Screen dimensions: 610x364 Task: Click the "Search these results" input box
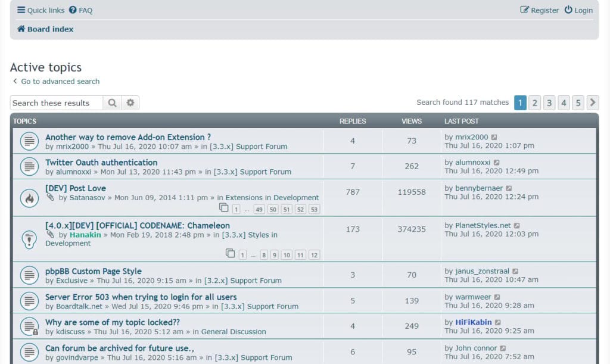(56, 102)
